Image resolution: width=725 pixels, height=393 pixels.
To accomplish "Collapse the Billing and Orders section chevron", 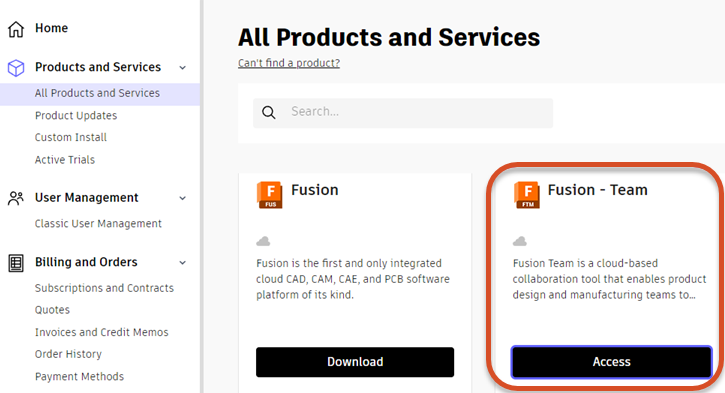I will pos(183,263).
